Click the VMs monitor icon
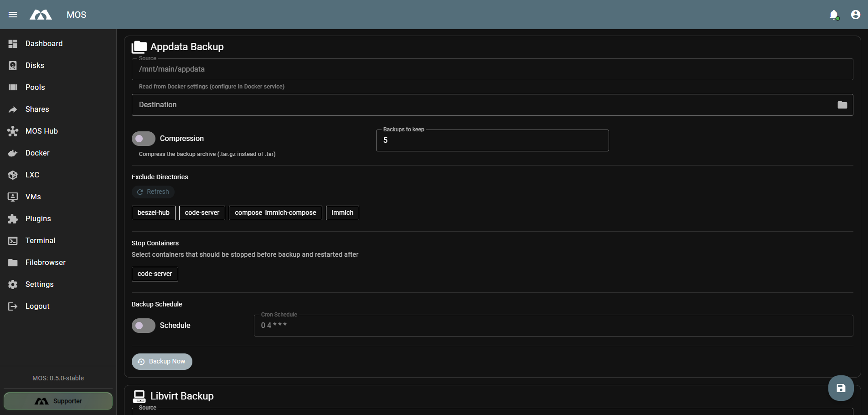Viewport: 868px width, 415px height. tap(13, 197)
